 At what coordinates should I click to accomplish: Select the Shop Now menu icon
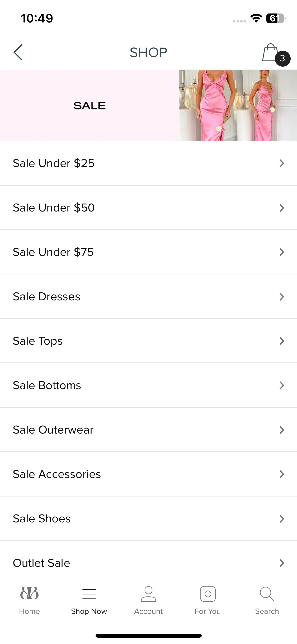[x=89, y=594]
